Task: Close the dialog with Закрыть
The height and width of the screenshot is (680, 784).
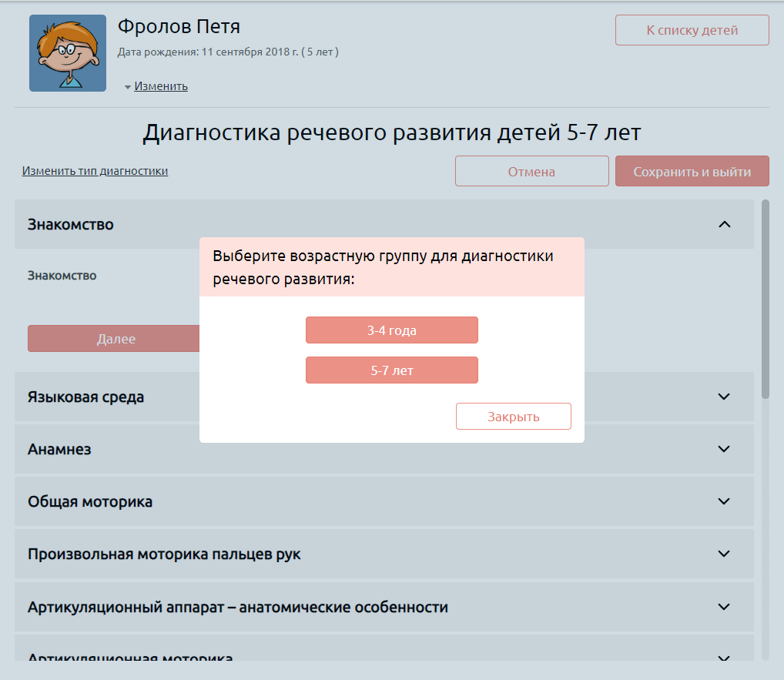Action: [x=513, y=417]
